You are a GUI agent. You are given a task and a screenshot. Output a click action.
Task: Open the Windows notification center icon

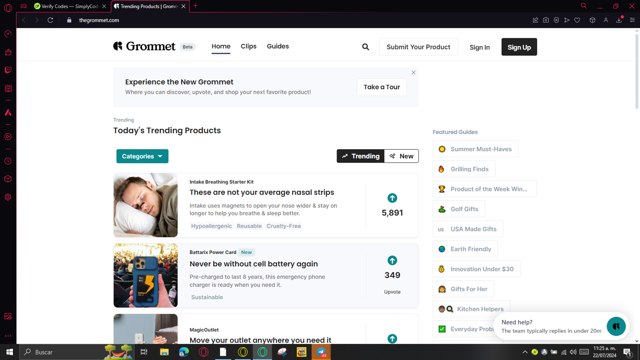(x=628, y=352)
